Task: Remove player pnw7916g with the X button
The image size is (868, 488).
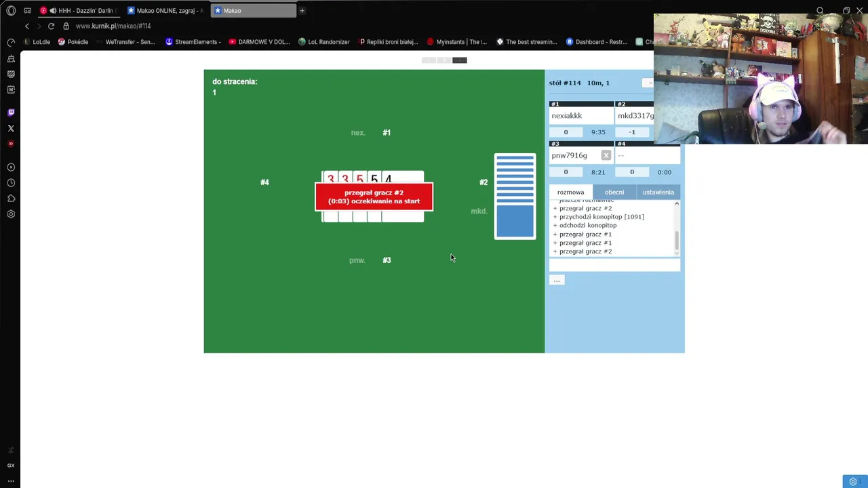Action: coord(606,155)
